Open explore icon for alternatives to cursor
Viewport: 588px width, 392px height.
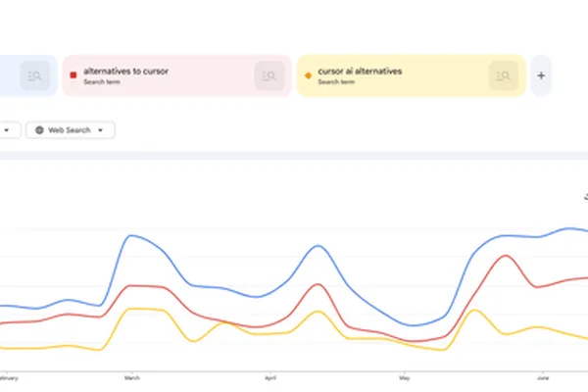click(269, 76)
